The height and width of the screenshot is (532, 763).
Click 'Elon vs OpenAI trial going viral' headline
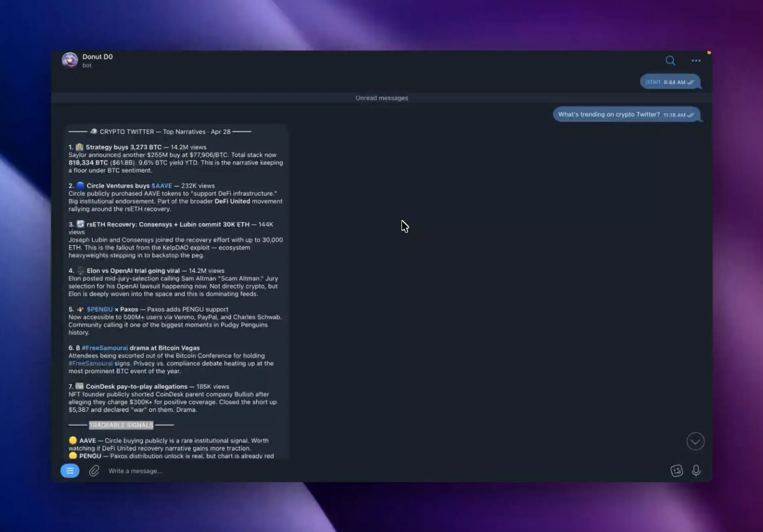coord(133,271)
